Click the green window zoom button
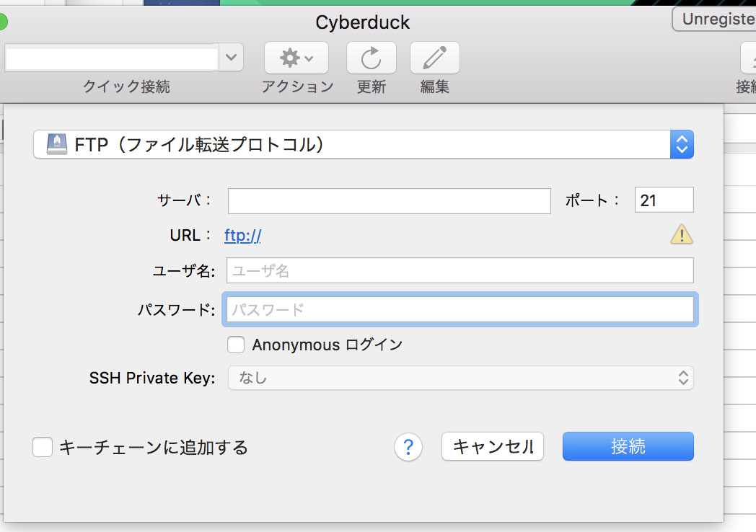 tap(2, 22)
